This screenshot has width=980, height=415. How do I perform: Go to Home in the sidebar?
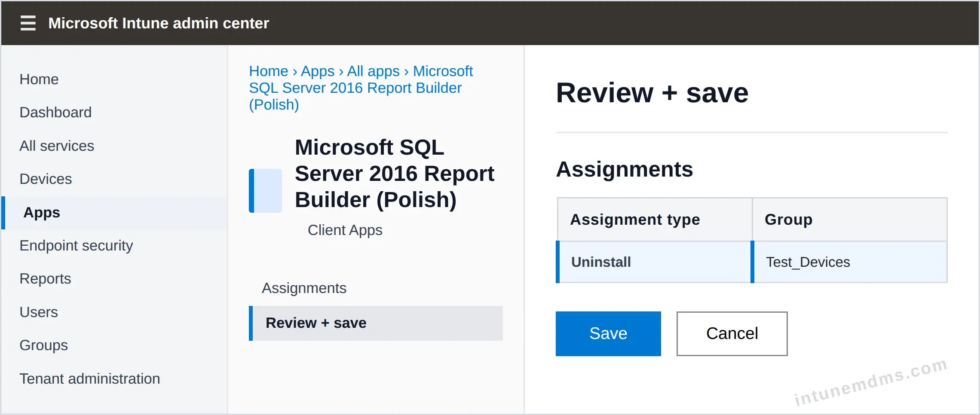[39, 79]
